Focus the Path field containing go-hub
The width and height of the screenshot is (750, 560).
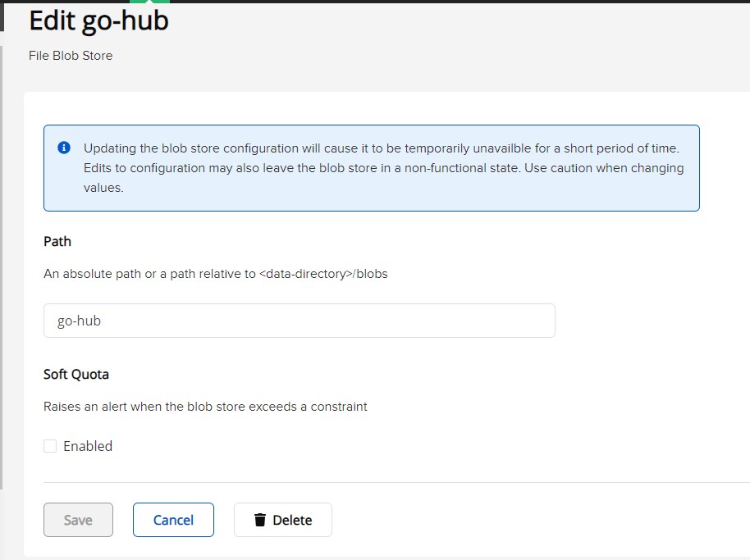tap(299, 321)
